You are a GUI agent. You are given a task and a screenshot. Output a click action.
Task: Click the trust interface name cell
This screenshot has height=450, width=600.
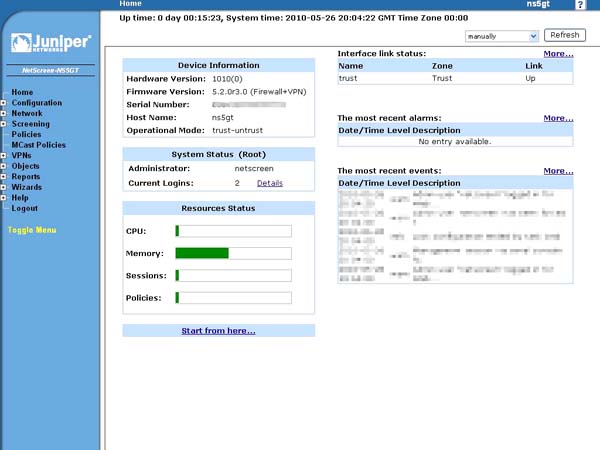point(348,78)
